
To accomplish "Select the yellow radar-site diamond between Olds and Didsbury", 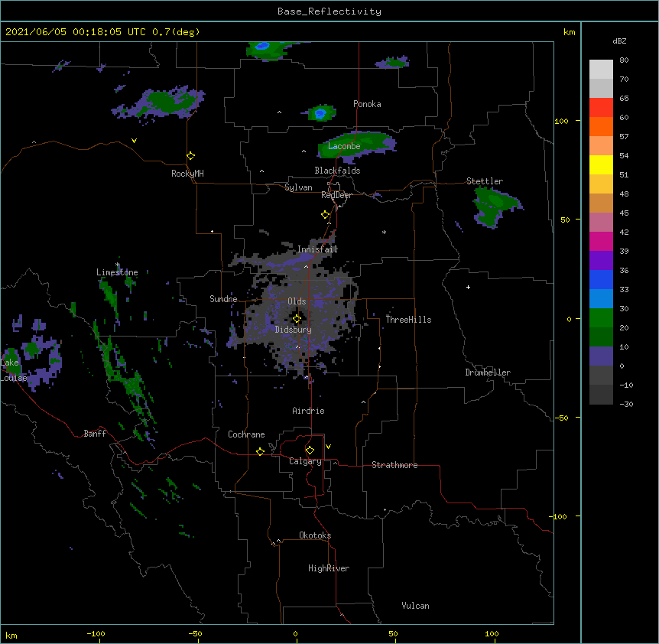I will pos(297,319).
